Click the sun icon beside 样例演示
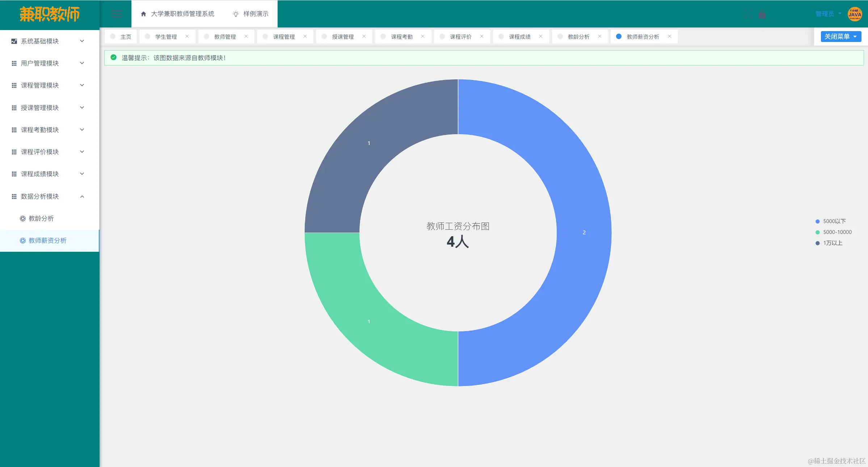The width and height of the screenshot is (868, 467). click(236, 14)
